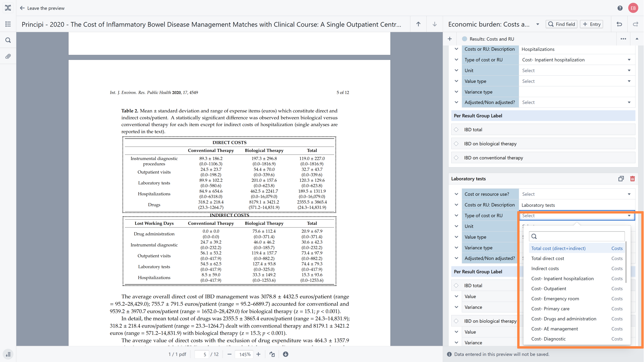Click the dropdown search input field
This screenshot has width=644, height=362.
pyautogui.click(x=577, y=236)
